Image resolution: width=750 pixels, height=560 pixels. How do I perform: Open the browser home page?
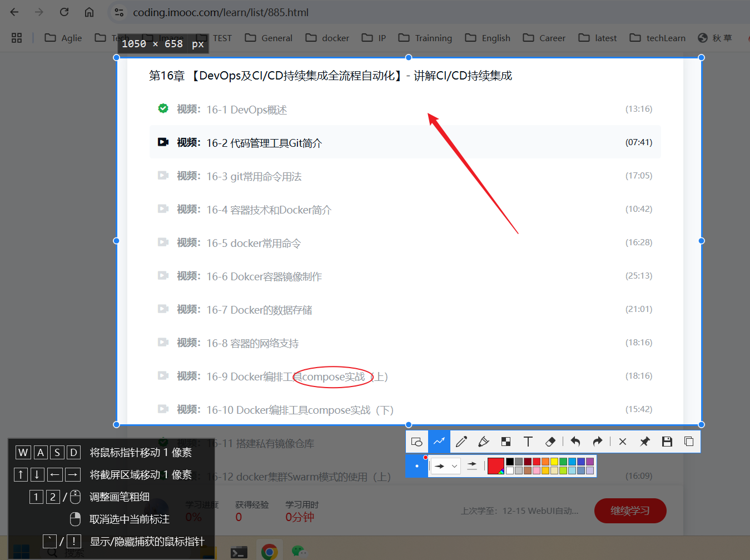click(x=89, y=12)
